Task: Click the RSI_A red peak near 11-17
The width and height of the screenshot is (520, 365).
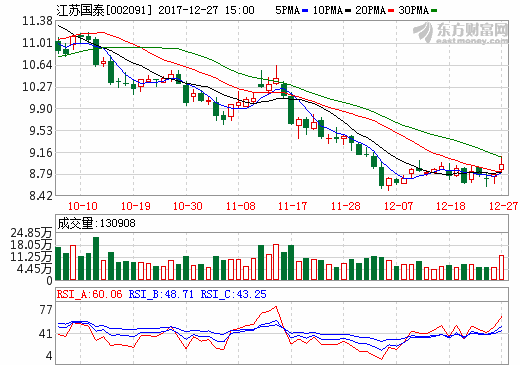Action: (276, 307)
